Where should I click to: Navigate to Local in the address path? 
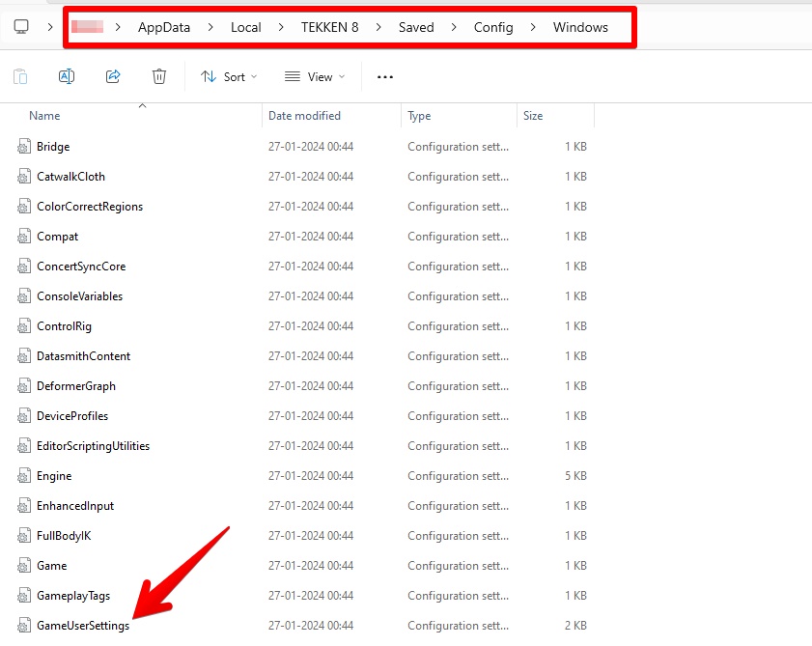tap(246, 27)
